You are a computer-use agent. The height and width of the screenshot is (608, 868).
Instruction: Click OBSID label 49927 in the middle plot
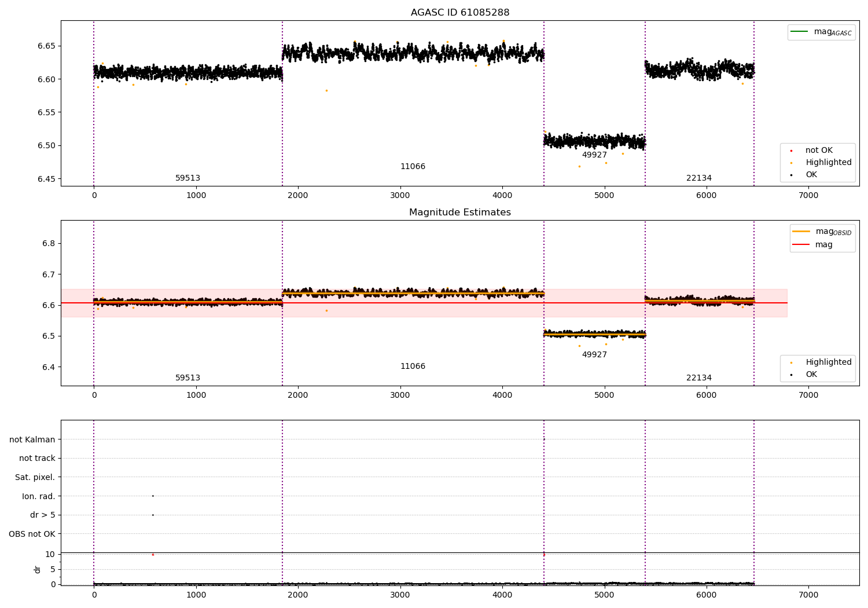point(594,355)
